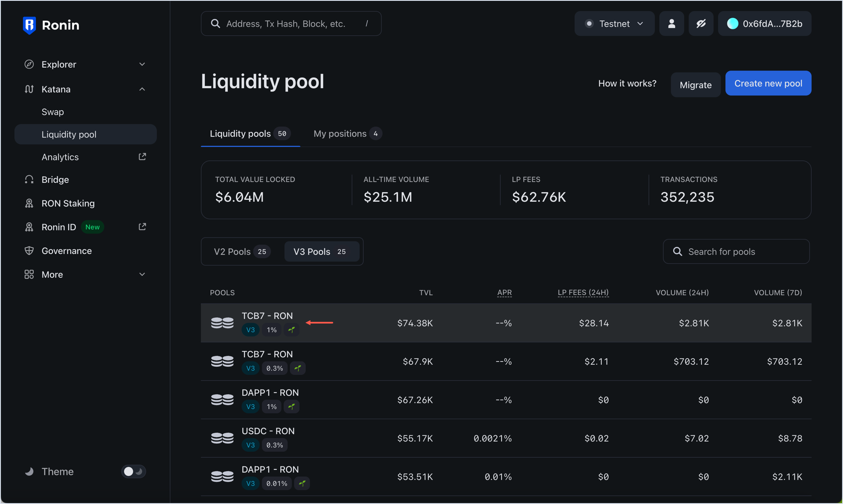Collapse the Katana menu section
This screenshot has height=504, width=843.
click(x=142, y=89)
